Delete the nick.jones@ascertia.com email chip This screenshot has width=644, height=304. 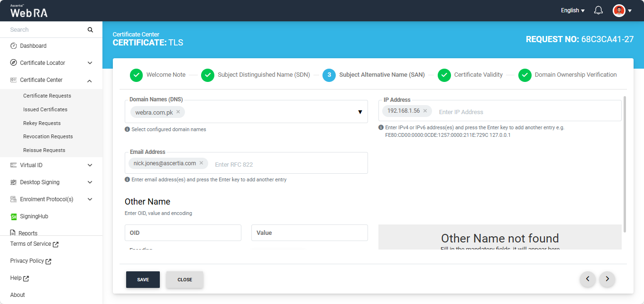click(201, 163)
